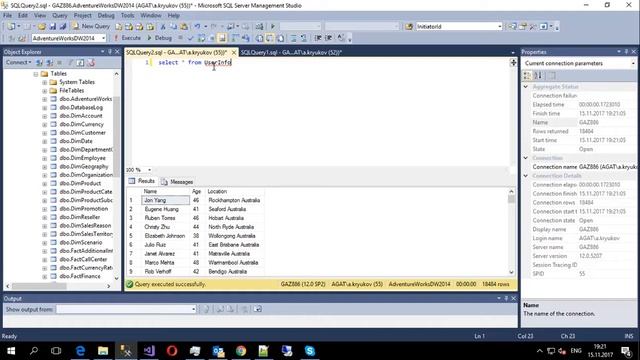Click the Object Explorer horizontal scrollbar
This screenshot has width=640, height=360.
click(58, 286)
